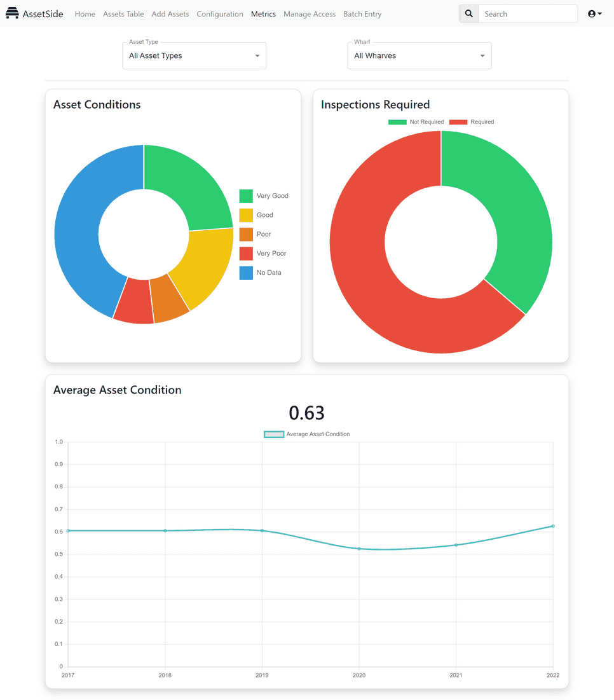The height and width of the screenshot is (700, 614).
Task: Toggle the Poor legend entry
Action: 247,234
